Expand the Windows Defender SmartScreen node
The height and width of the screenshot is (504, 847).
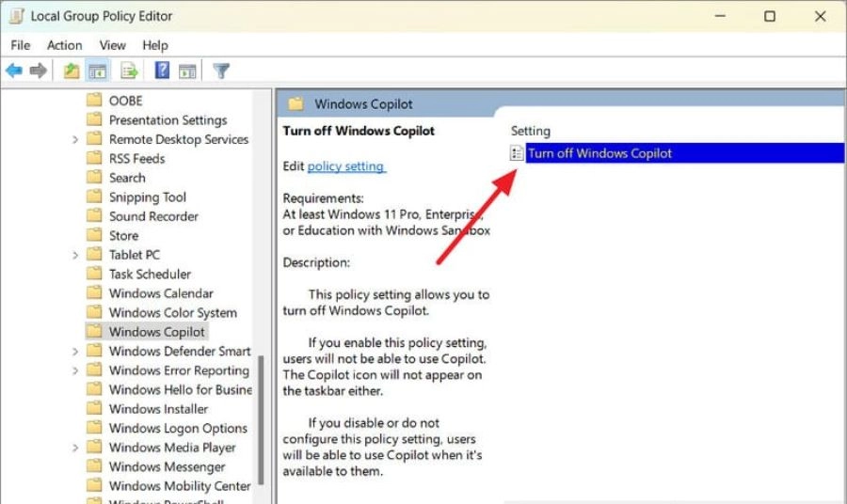[x=75, y=352]
